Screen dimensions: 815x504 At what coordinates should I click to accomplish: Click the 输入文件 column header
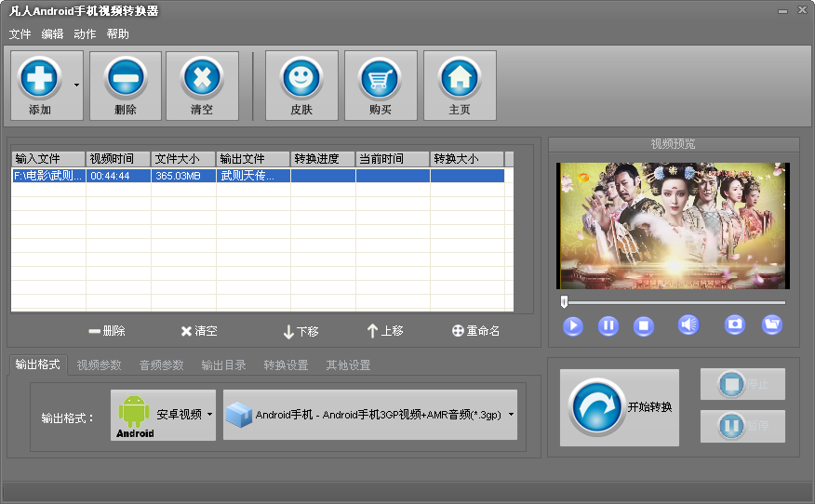[x=48, y=158]
